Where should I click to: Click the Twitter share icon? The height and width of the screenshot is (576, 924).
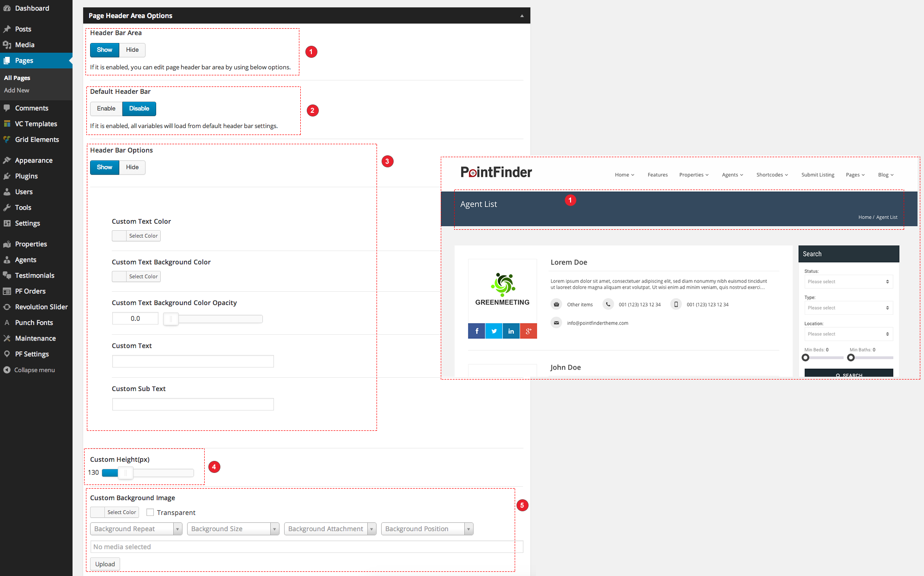pyautogui.click(x=494, y=331)
